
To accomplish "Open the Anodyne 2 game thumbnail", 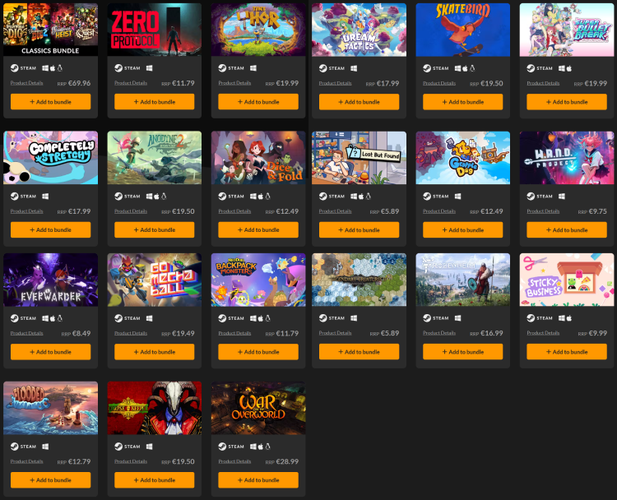I will (154, 158).
